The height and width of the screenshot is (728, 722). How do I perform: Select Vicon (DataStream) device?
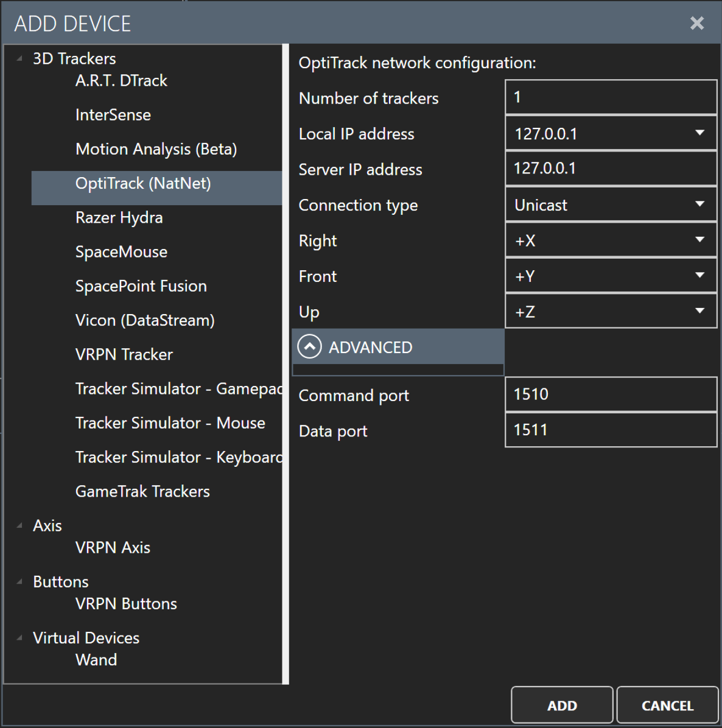(x=145, y=320)
